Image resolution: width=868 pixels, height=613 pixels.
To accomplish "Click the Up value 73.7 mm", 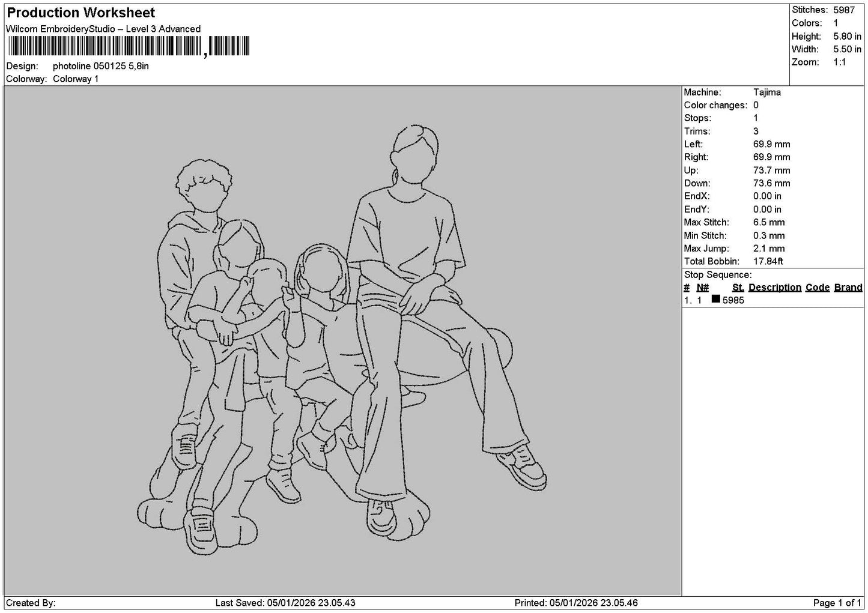I will tap(772, 171).
